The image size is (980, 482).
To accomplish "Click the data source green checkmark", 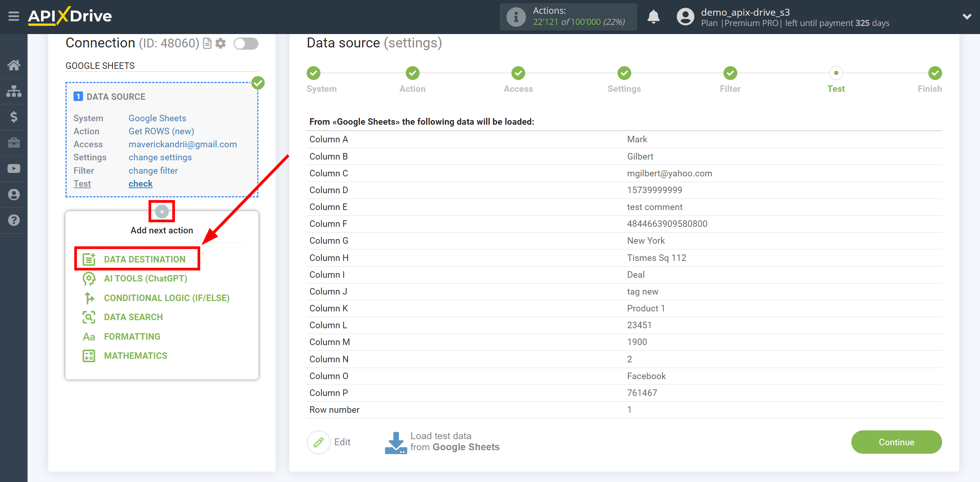I will click(x=258, y=83).
